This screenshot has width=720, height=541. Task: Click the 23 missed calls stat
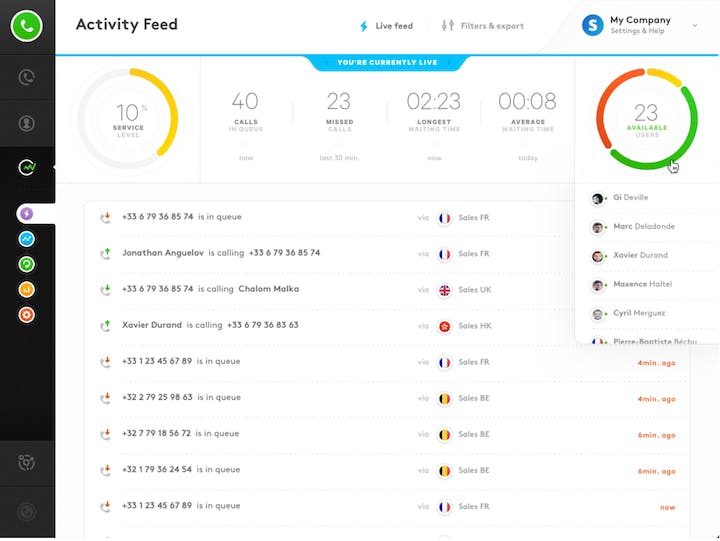[x=339, y=112]
